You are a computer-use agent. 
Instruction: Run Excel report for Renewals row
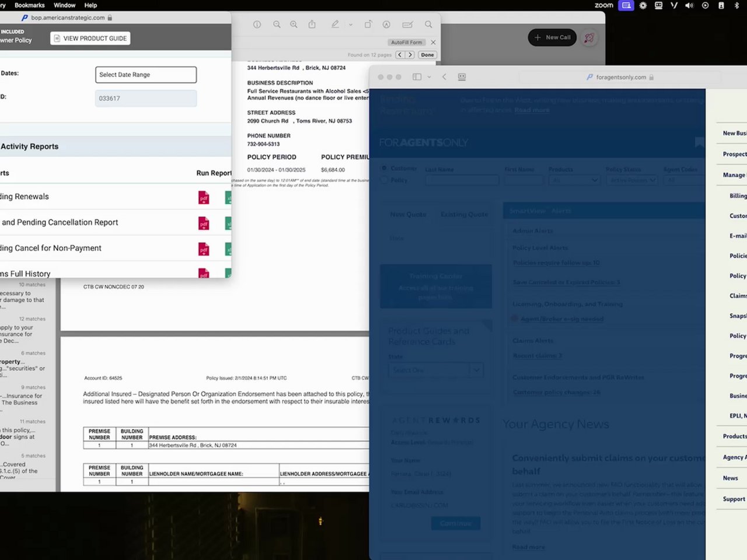(228, 198)
